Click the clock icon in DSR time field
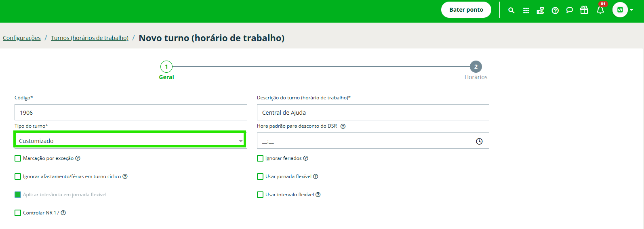 tap(479, 141)
